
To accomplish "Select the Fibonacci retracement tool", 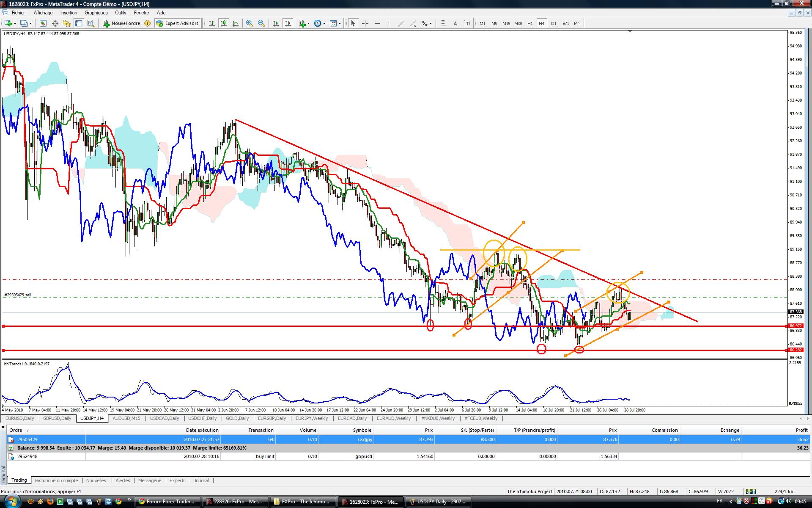I will (x=443, y=23).
